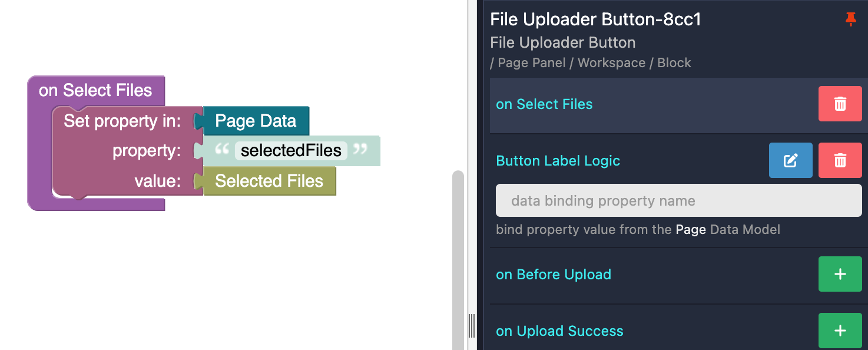Edit the Button Label Logic
The width and height of the screenshot is (868, 350).
coord(790,160)
